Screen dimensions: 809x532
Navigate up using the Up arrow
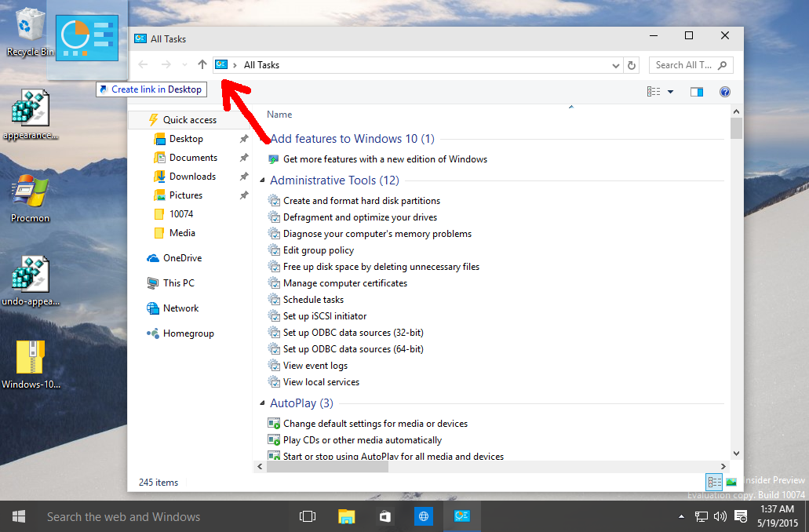[202, 64]
